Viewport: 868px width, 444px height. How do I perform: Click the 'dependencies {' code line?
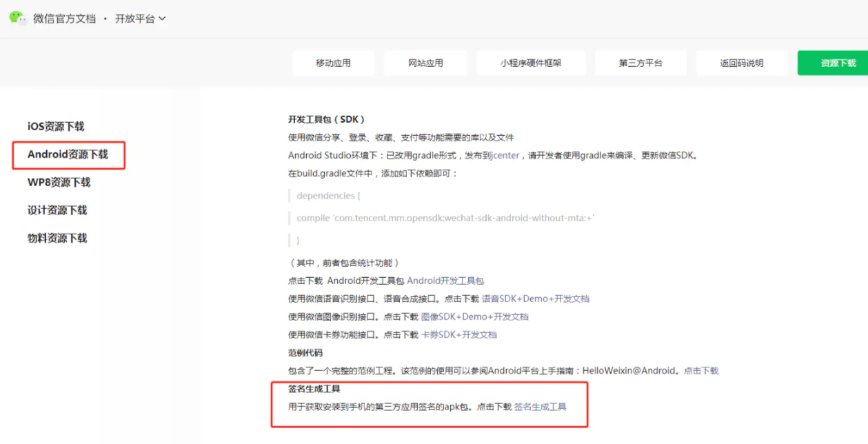[329, 196]
